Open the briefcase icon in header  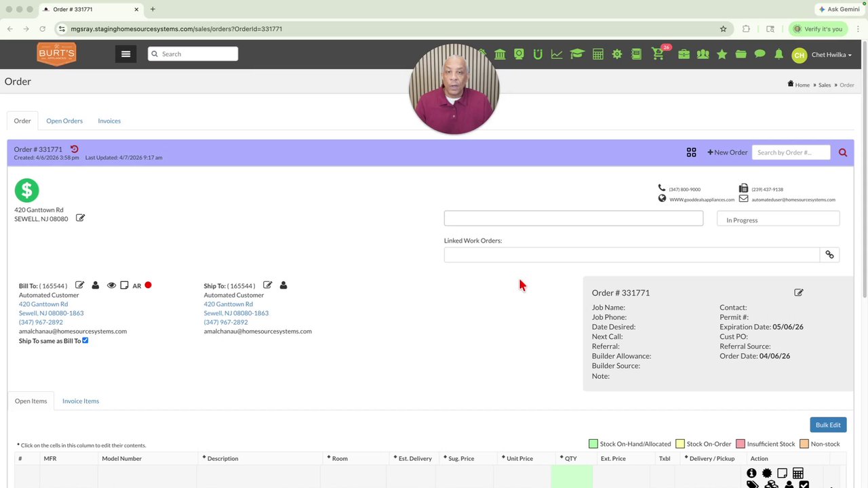point(684,54)
